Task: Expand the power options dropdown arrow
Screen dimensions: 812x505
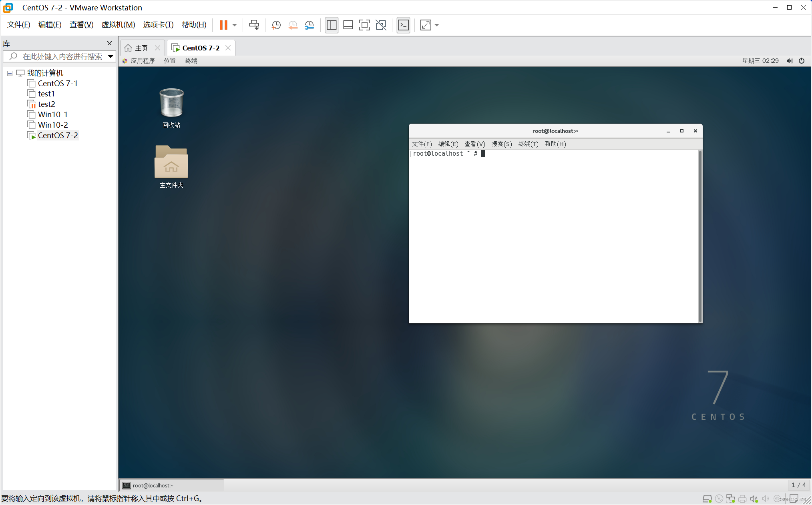Action: (235, 25)
